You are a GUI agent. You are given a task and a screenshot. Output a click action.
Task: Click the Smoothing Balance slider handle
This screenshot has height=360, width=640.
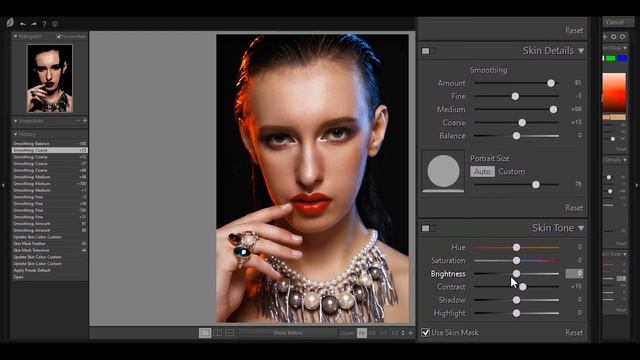pos(516,136)
